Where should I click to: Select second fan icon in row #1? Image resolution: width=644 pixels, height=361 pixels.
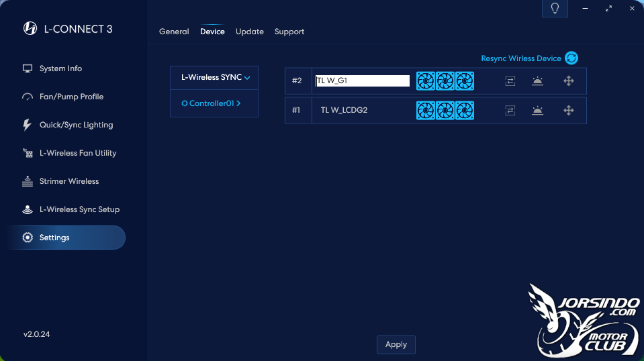pyautogui.click(x=445, y=111)
